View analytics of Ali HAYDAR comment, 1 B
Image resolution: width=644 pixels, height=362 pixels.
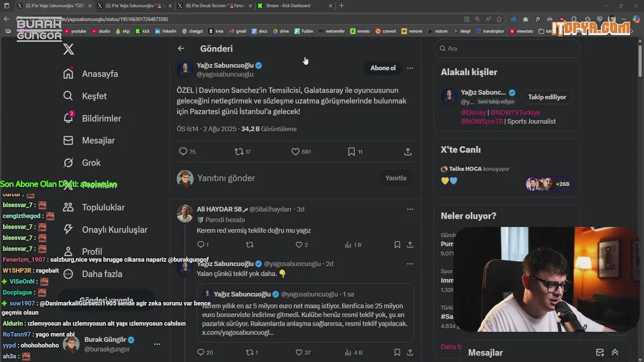pos(353,245)
